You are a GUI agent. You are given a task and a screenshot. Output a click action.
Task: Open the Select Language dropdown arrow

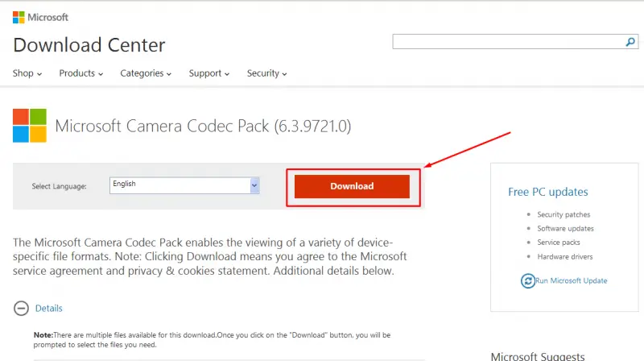tap(254, 185)
